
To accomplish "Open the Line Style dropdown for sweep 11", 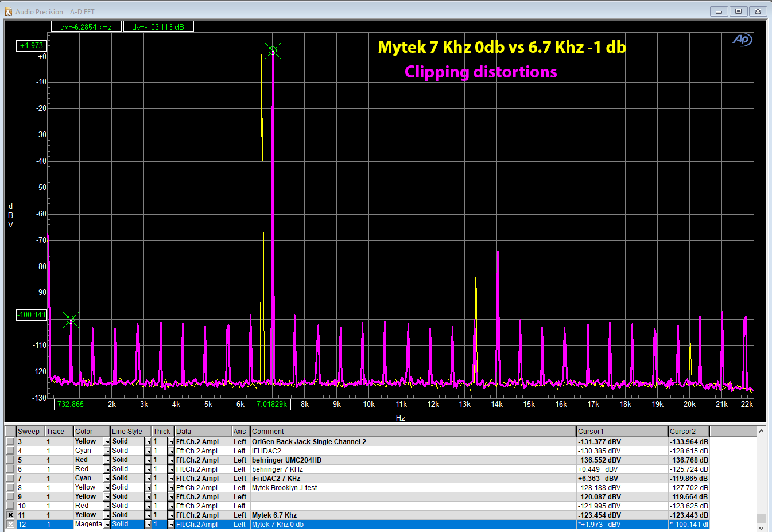I will (x=148, y=515).
